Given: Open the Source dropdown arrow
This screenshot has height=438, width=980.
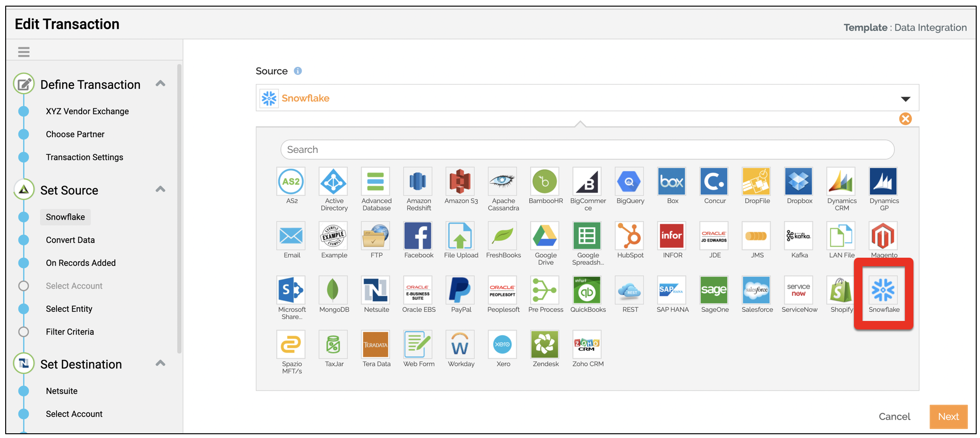Looking at the screenshot, I should point(905,99).
